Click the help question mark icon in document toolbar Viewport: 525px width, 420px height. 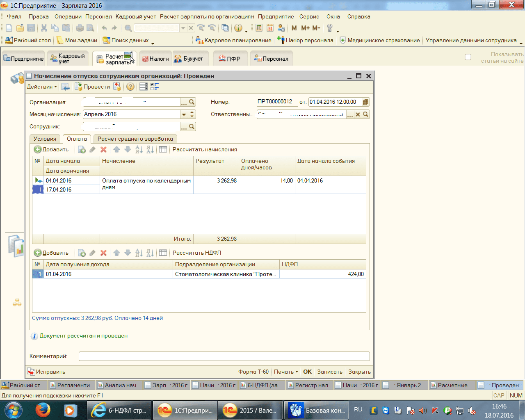[x=130, y=87]
